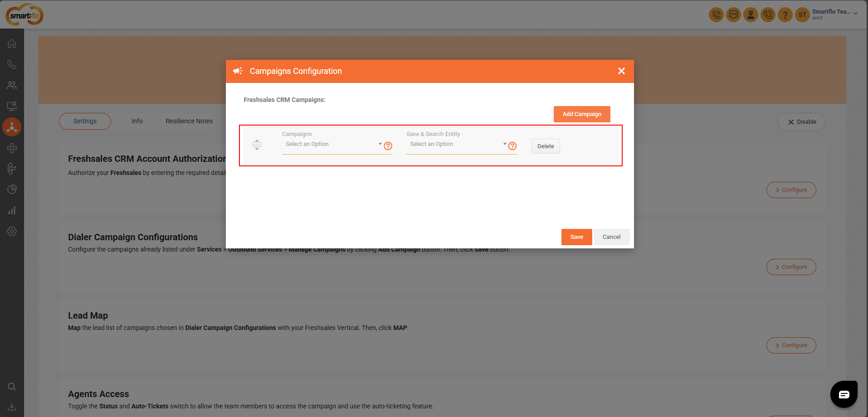Open the monitor settings sidebar icon
Screen dimensions: 868x417
[x=12, y=106]
